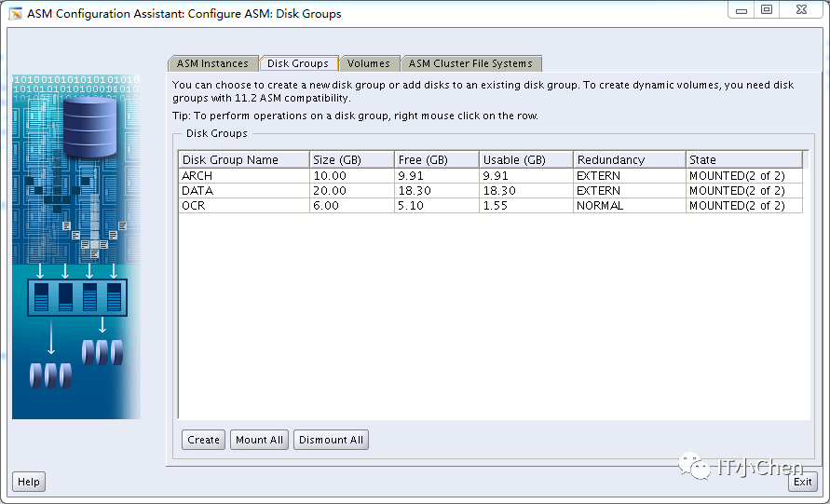830x504 pixels.
Task: Click the Size (GB) column header
Action: [352, 160]
